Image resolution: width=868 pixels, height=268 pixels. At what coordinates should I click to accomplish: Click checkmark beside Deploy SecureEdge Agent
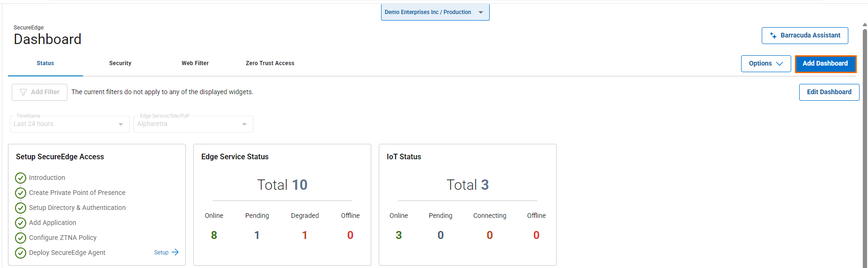coord(21,253)
